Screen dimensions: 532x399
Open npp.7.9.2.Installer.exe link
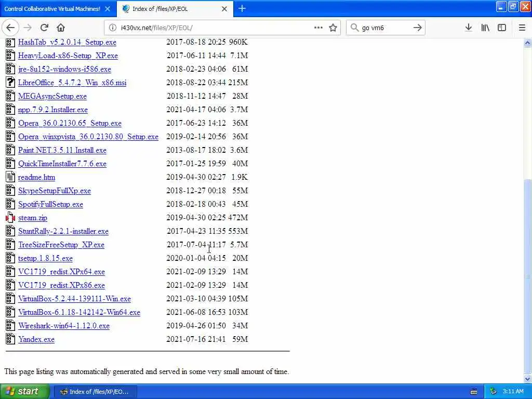(x=53, y=110)
